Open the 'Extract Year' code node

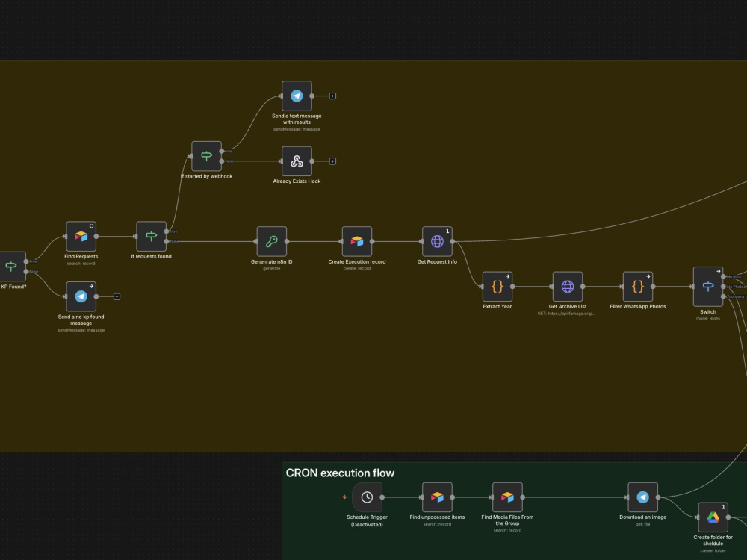point(497,286)
